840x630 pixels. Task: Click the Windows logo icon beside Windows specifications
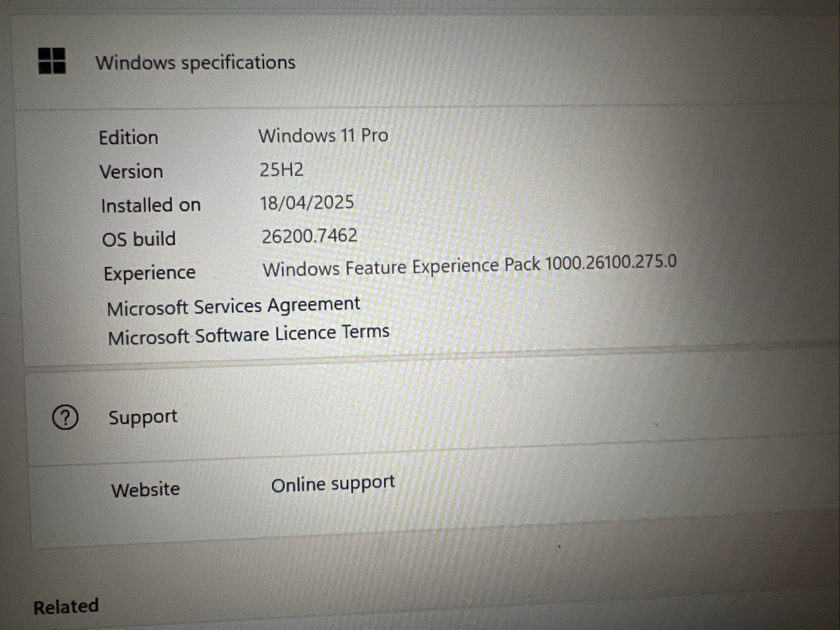click(52, 61)
